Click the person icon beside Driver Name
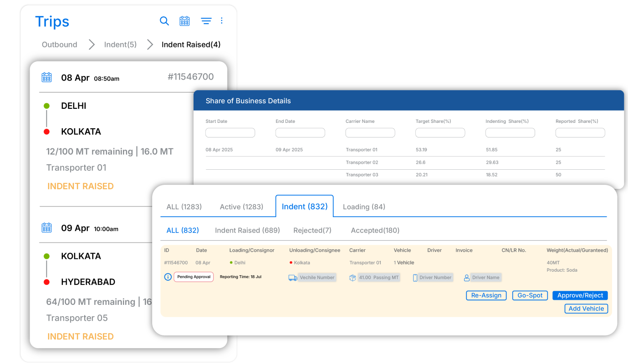Screen dimensions: 628x364 (x=467, y=278)
